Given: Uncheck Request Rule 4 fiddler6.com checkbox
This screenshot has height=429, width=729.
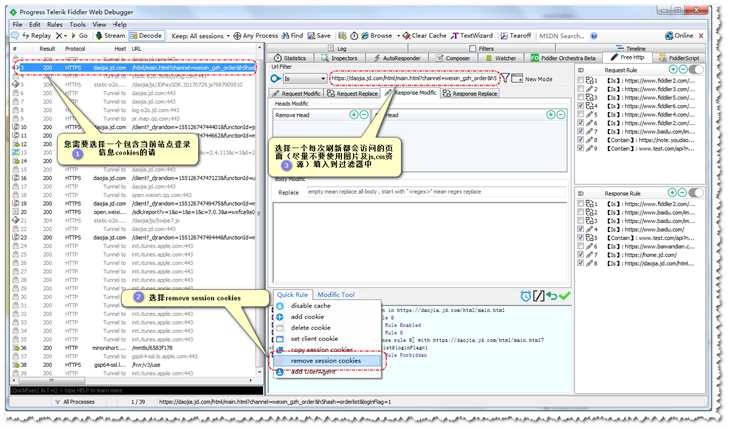Looking at the screenshot, I should click(x=580, y=106).
